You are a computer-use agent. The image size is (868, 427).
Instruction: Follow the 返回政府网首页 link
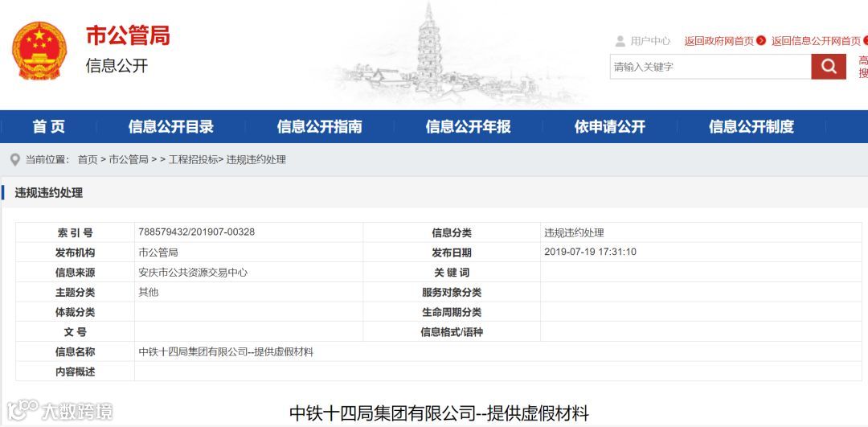(x=719, y=41)
